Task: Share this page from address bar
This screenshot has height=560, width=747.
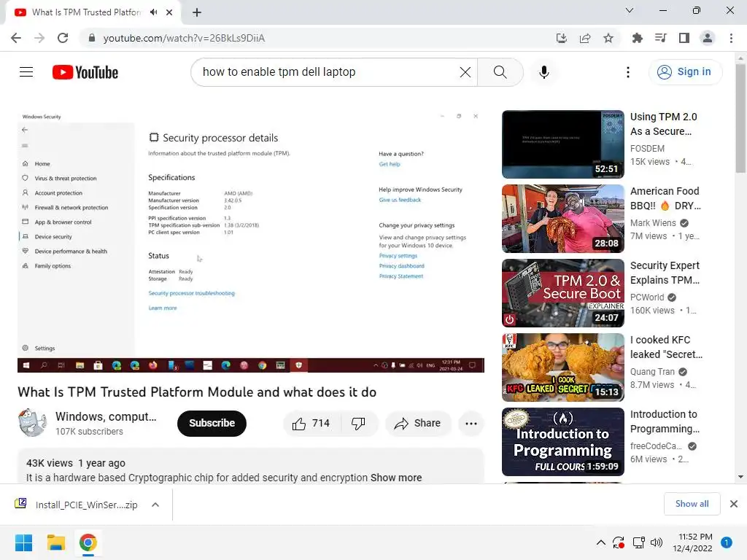Action: [x=585, y=38]
